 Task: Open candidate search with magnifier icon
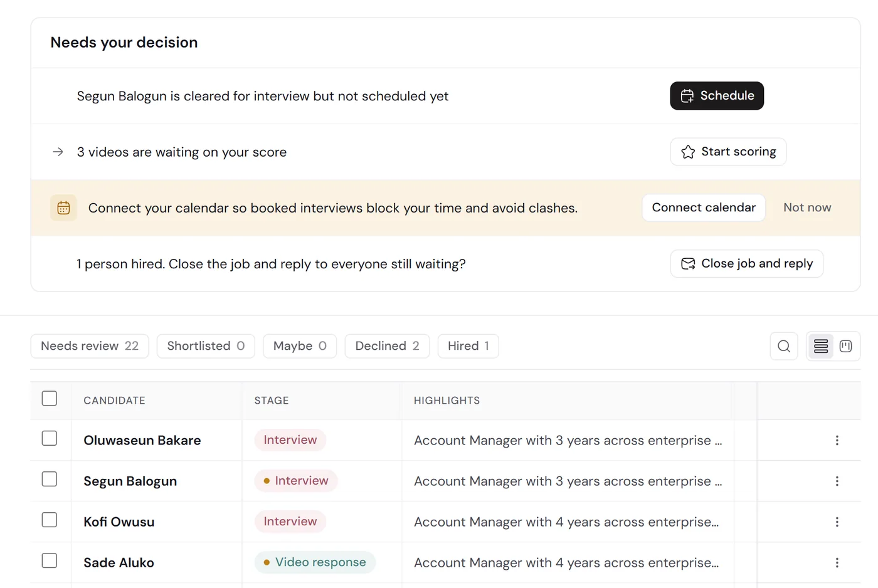coord(784,346)
